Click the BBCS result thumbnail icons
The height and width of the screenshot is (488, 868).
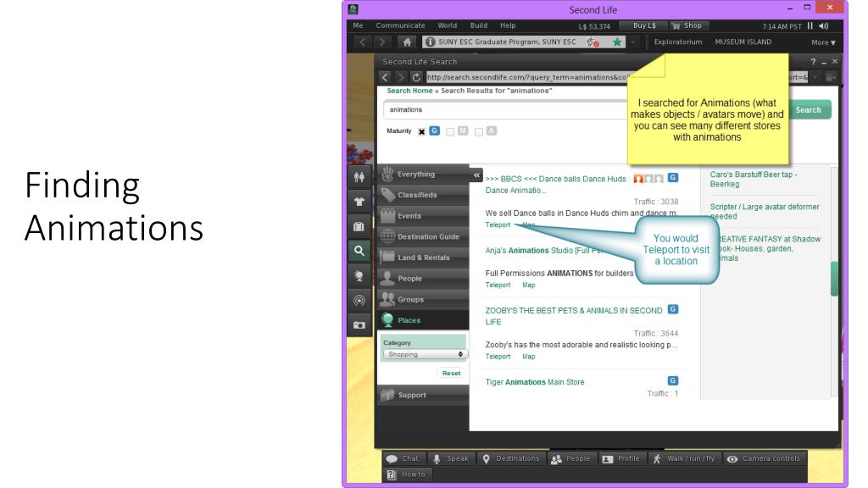[648, 179]
